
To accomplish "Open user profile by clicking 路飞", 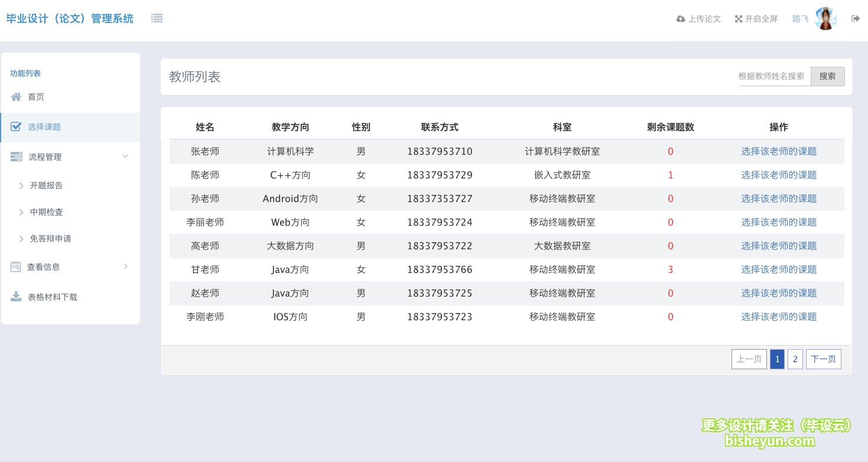I will coord(799,18).
